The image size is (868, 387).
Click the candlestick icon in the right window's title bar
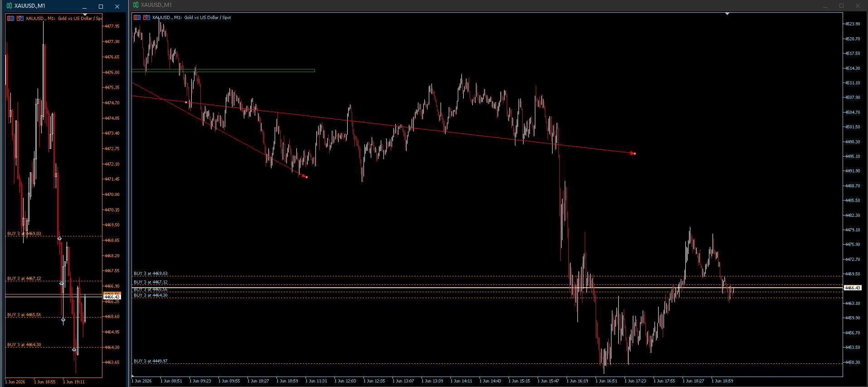(136, 5)
